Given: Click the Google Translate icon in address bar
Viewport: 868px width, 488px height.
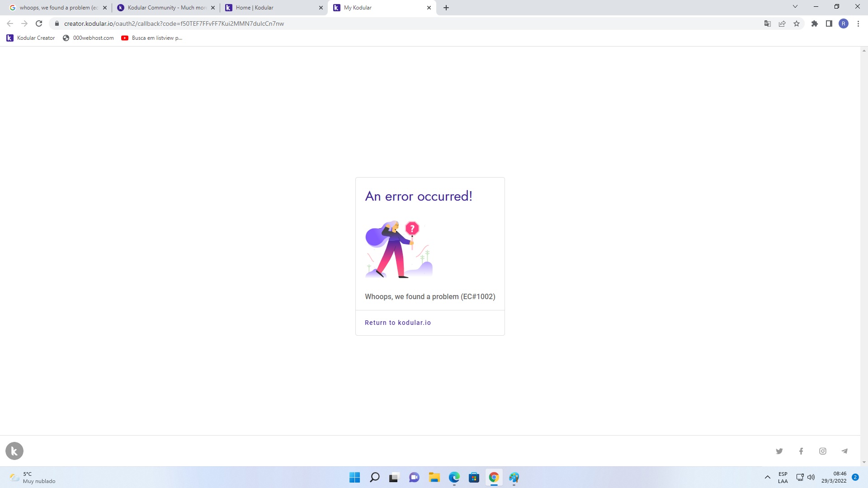Looking at the screenshot, I should pyautogui.click(x=768, y=23).
